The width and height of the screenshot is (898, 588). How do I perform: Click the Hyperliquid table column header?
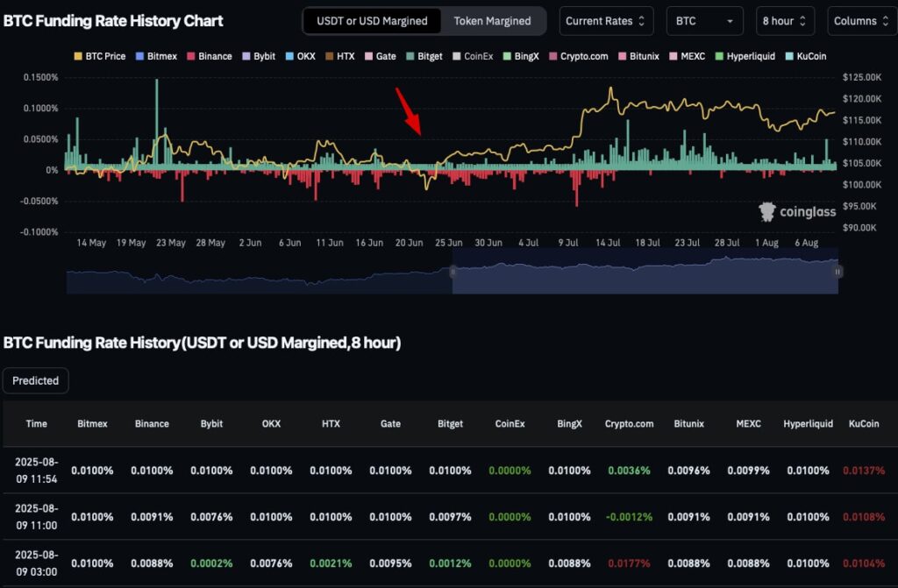tap(808, 423)
